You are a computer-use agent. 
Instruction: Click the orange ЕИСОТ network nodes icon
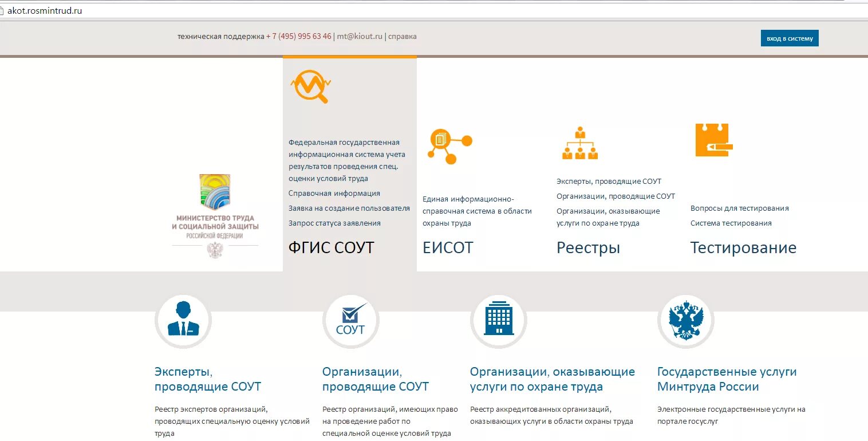[x=450, y=145]
